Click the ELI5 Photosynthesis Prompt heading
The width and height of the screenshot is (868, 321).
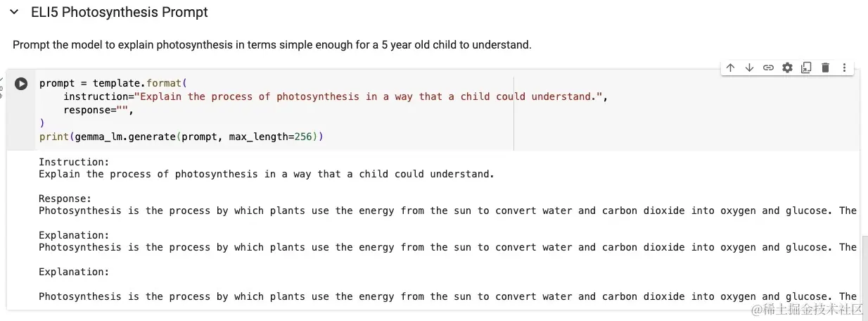[120, 13]
